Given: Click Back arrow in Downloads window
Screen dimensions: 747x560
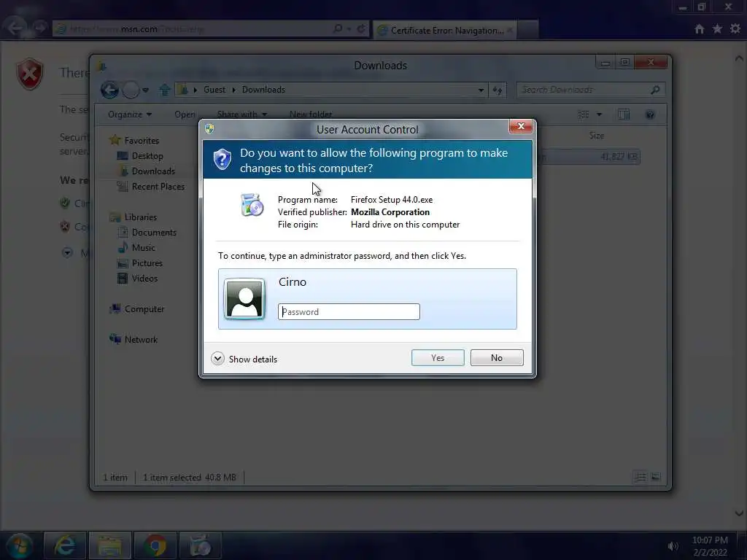Looking at the screenshot, I should [109, 90].
